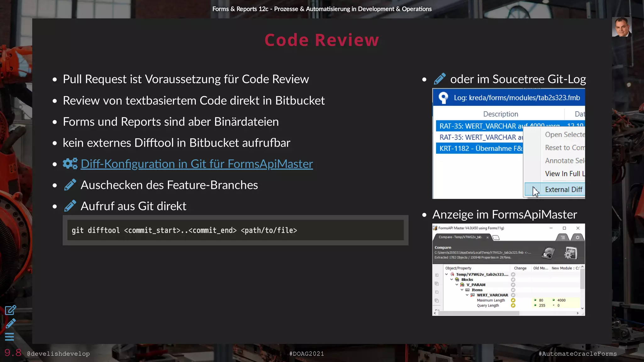The height and width of the screenshot is (362, 644).
Task: Click the New Module column header
Action: coord(565,268)
